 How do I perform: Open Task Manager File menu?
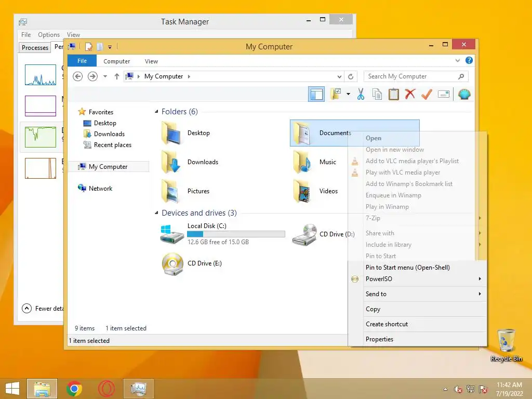click(26, 35)
